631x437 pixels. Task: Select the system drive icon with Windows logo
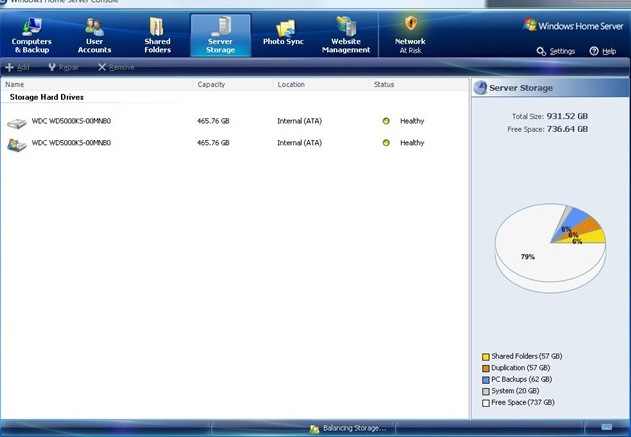(17, 144)
